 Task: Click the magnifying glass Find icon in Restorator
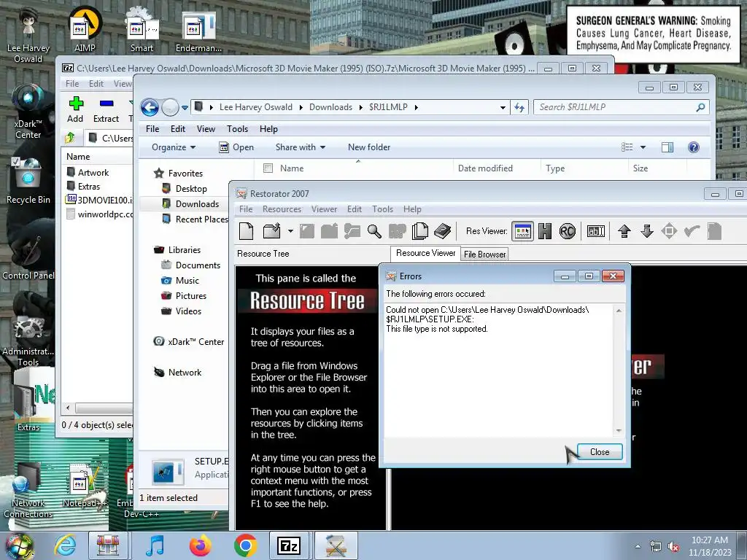pyautogui.click(x=374, y=231)
